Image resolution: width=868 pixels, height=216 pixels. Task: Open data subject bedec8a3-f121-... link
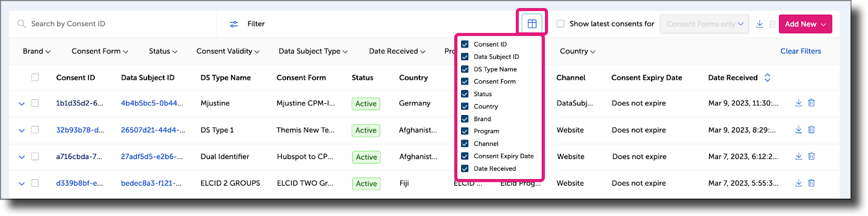151,183
